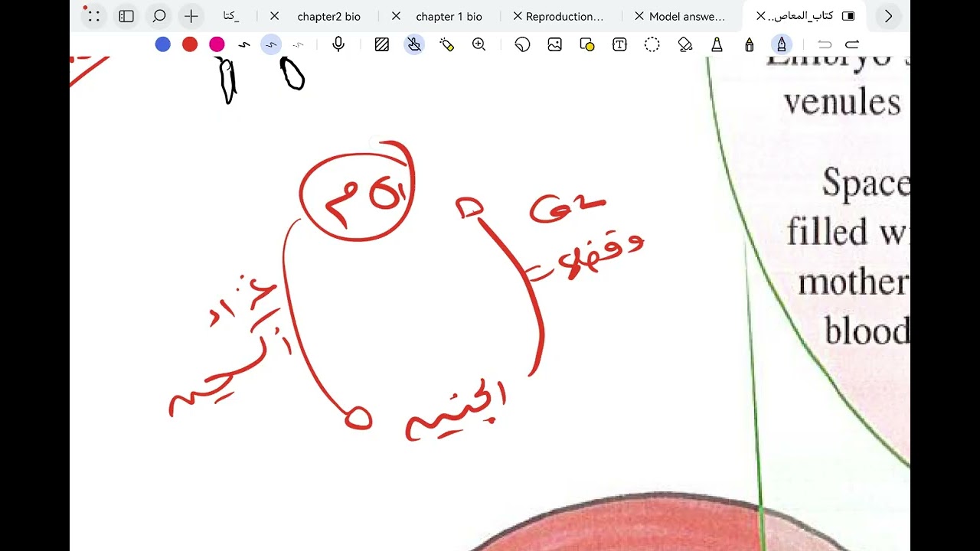Switch to the chapter2 bio tab
Viewport: 980px width, 551px height.
328,16
